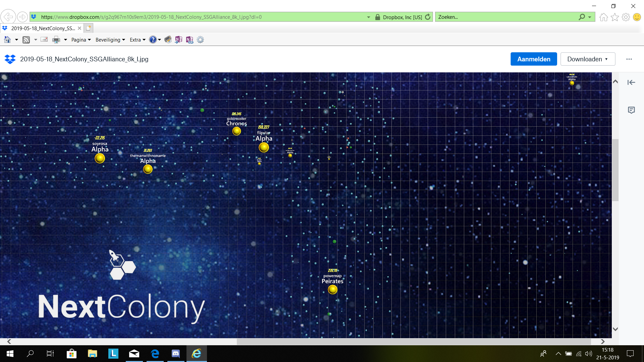Click the Help question mark icon

[153, 40]
